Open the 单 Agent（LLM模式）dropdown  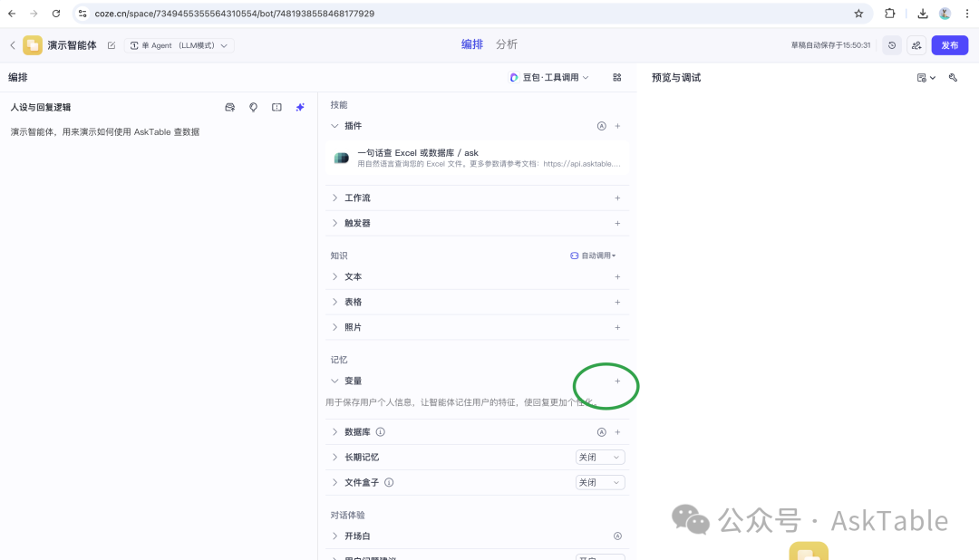click(x=179, y=44)
